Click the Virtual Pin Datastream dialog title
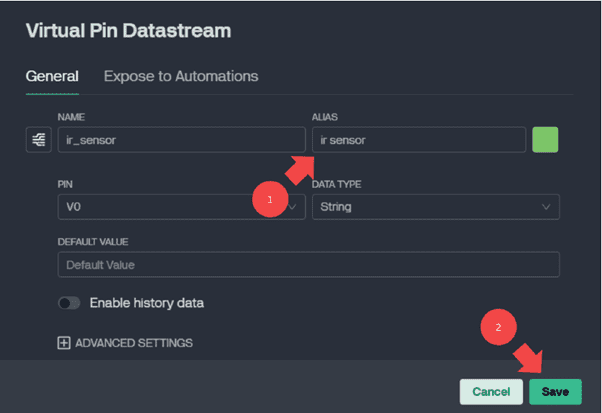602x413 pixels. tap(128, 30)
